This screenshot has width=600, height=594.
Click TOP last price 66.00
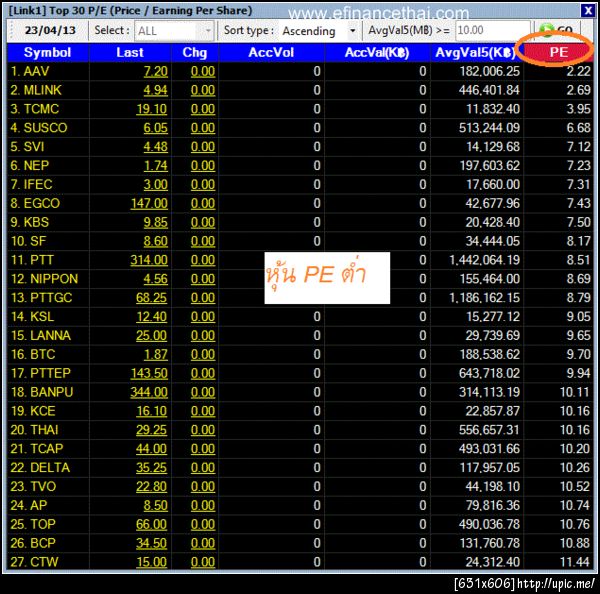[x=152, y=524]
